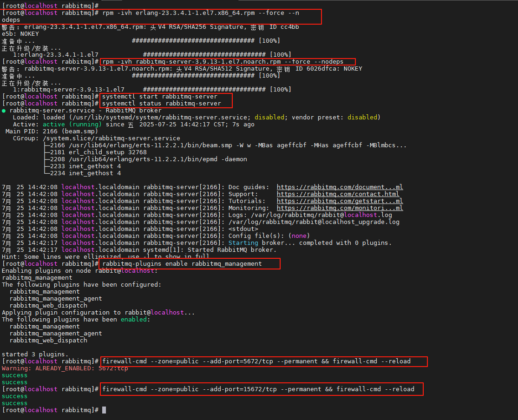Click the firewall-cmd add-port=15672/tcp command
The height and width of the screenshot is (420, 518).
click(x=258, y=389)
